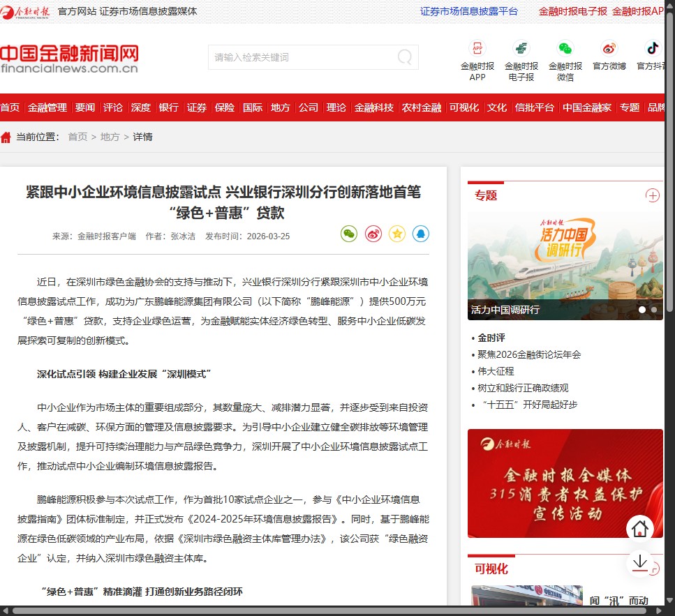Open 证券 navigation item
The width and height of the screenshot is (675, 616).
(197, 107)
